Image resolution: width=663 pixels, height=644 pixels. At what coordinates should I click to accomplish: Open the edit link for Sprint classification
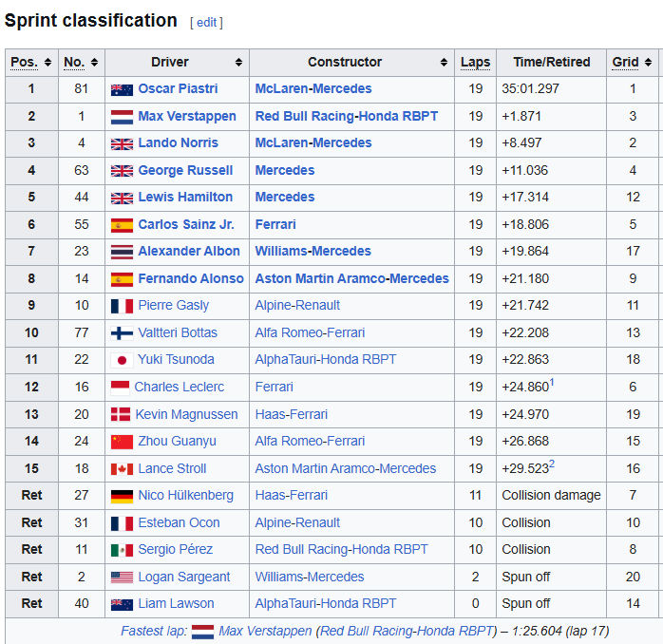click(x=206, y=23)
